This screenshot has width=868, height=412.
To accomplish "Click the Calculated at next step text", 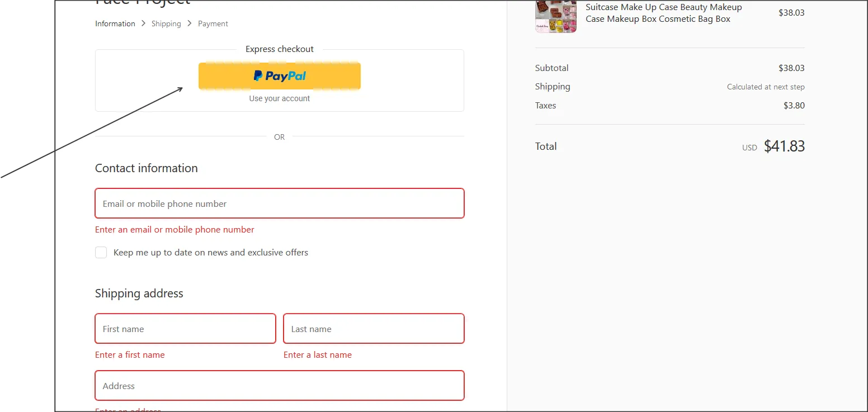I will click(766, 87).
